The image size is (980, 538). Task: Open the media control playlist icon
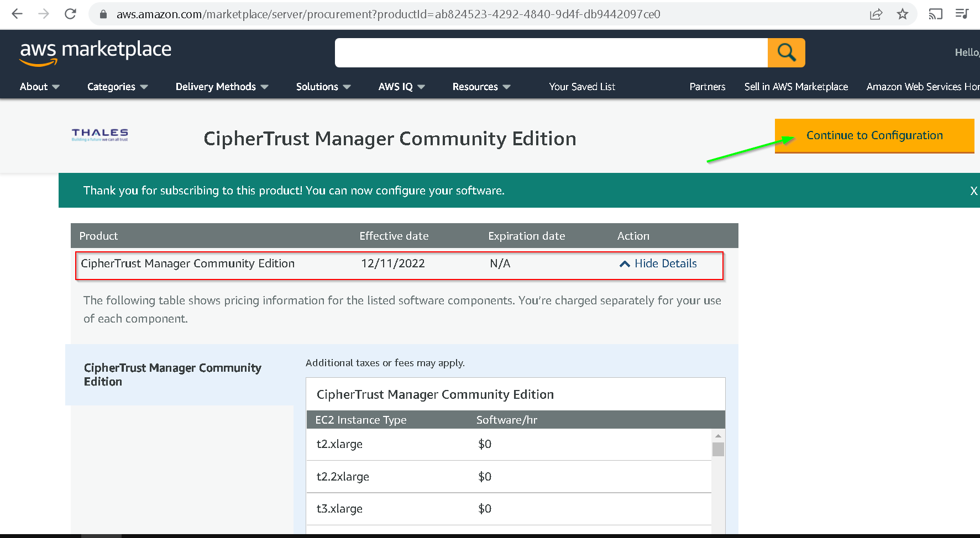pos(962,14)
